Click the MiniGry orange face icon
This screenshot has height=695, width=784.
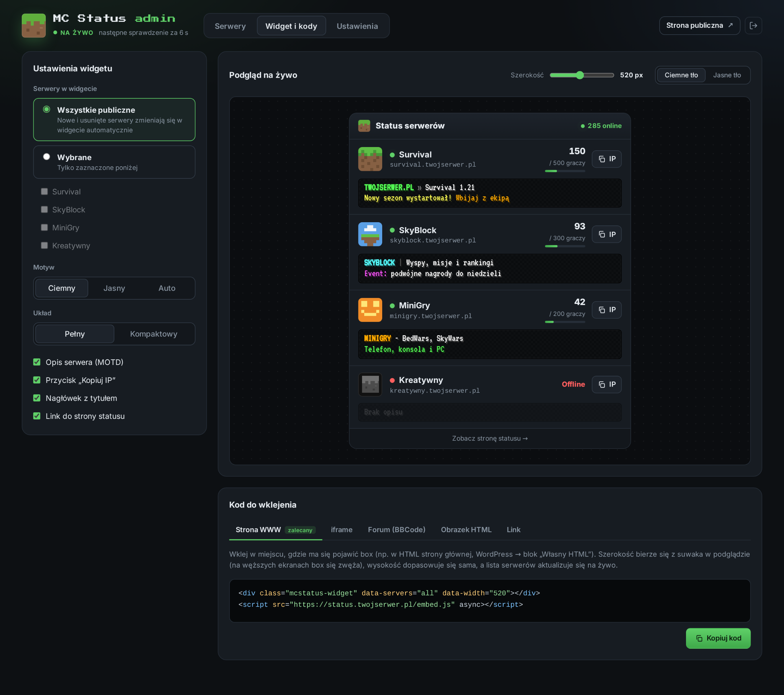pos(370,310)
